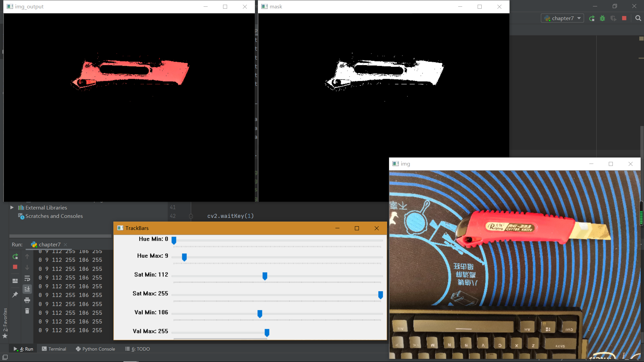Clear console output with trash icon
The image size is (644, 362).
(x=27, y=311)
